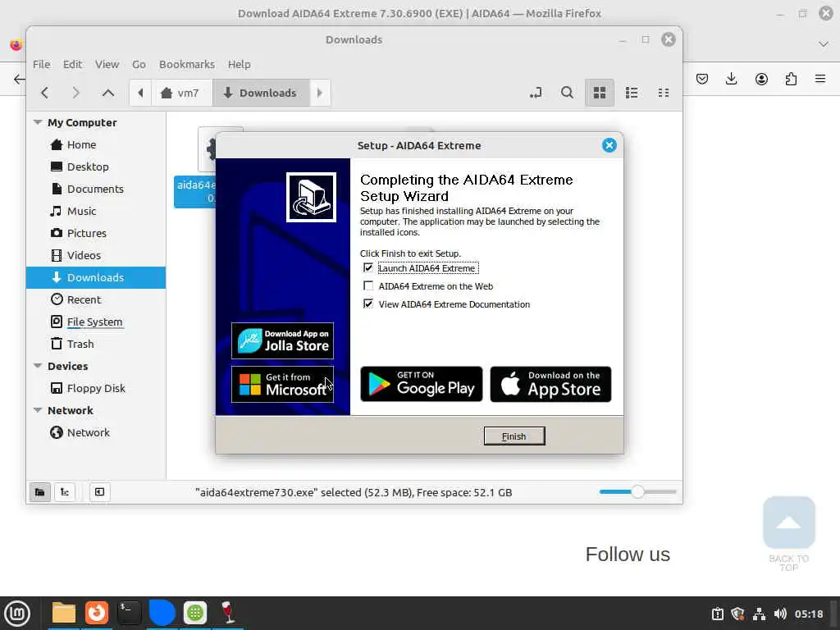Open file manager search
This screenshot has height=630, width=840.
[567, 93]
